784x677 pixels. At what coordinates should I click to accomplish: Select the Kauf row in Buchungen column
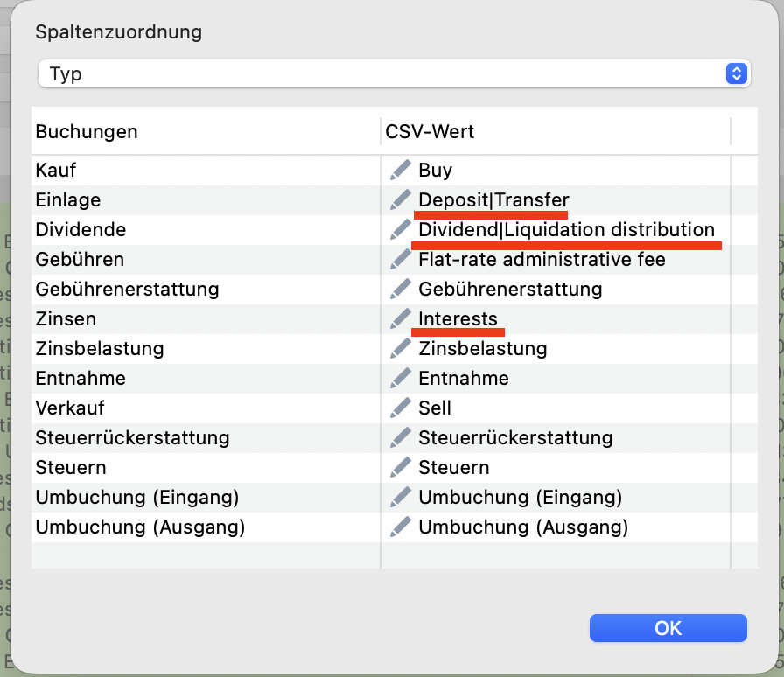pyautogui.click(x=206, y=170)
